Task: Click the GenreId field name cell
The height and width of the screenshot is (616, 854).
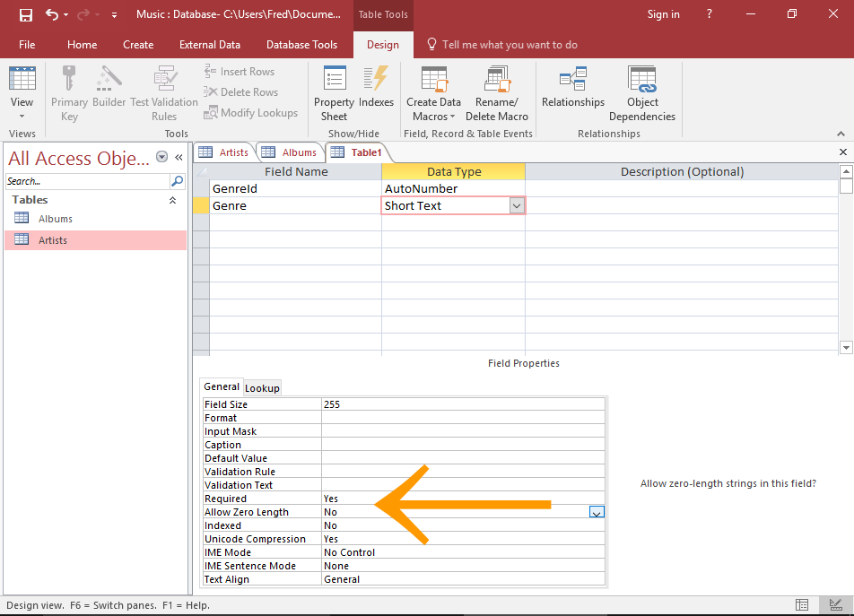Action: point(295,189)
